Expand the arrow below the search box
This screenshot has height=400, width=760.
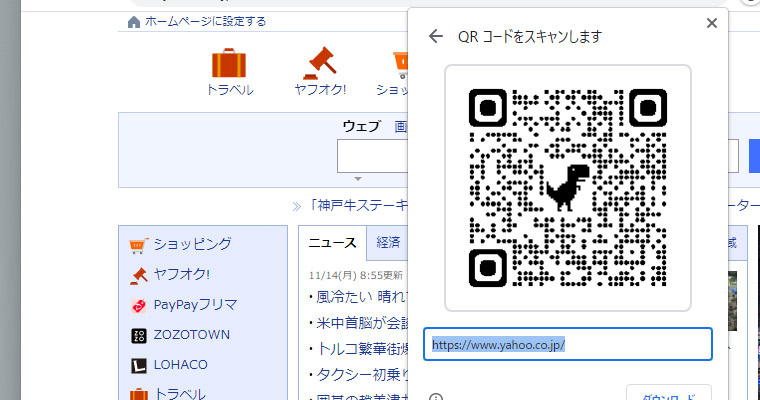pyautogui.click(x=358, y=179)
